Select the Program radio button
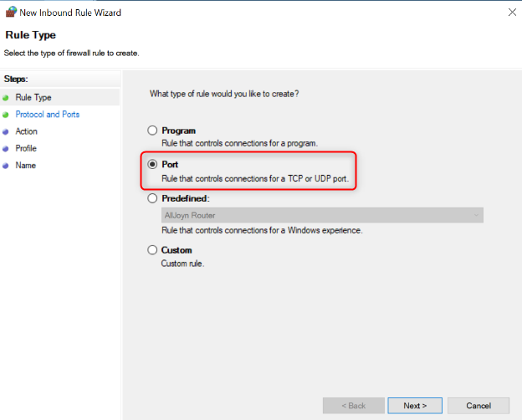 click(152, 131)
